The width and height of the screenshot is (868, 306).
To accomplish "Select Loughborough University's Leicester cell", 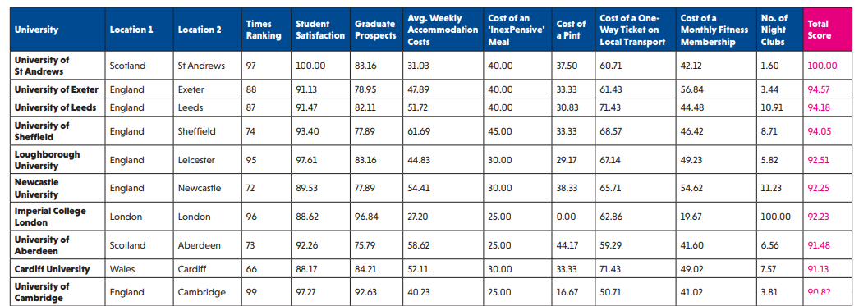I will [x=207, y=160].
